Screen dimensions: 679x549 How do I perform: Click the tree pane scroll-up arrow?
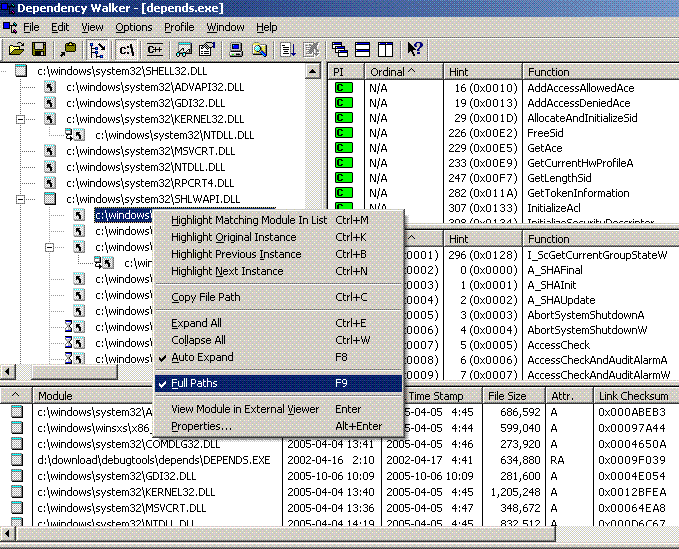click(313, 71)
